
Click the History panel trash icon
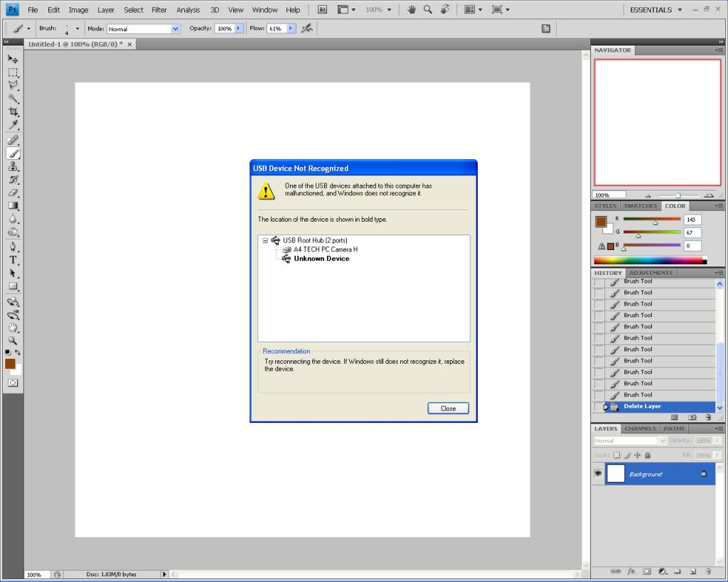tap(708, 417)
